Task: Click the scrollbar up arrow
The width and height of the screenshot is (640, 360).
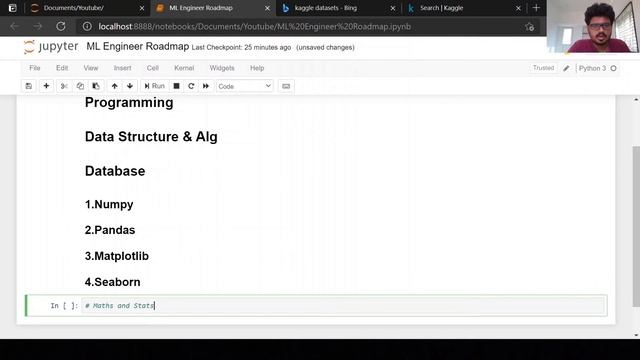Action: [636, 99]
